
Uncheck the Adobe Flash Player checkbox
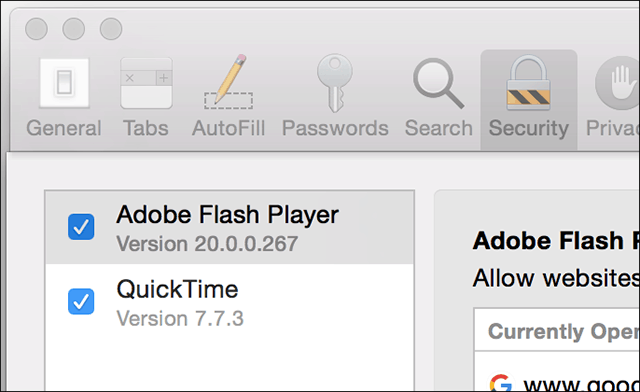coord(81,227)
